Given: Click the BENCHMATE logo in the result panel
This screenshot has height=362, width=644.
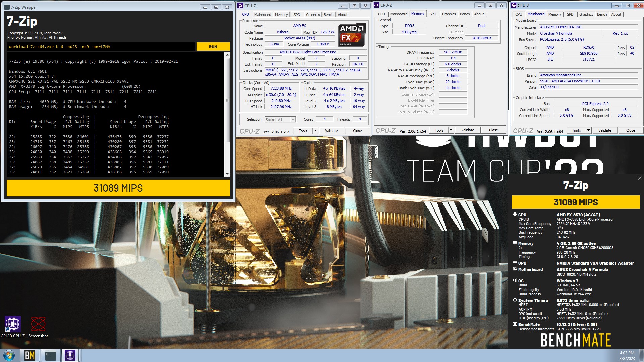Looking at the screenshot, I should pos(576,340).
